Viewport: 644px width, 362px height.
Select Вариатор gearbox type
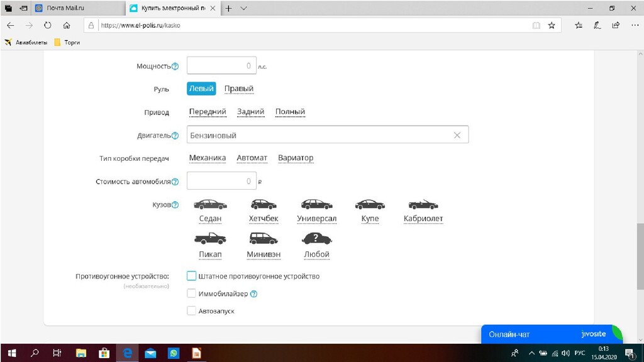click(296, 158)
